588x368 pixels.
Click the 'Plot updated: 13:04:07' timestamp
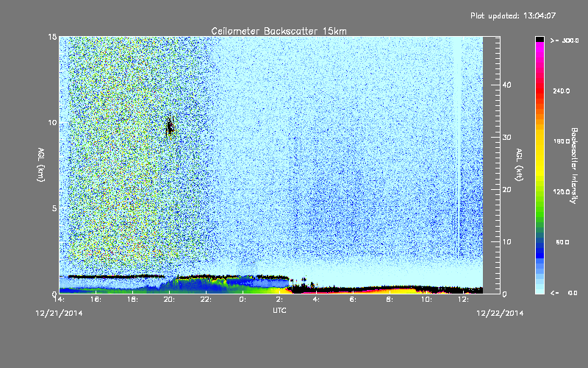point(513,15)
